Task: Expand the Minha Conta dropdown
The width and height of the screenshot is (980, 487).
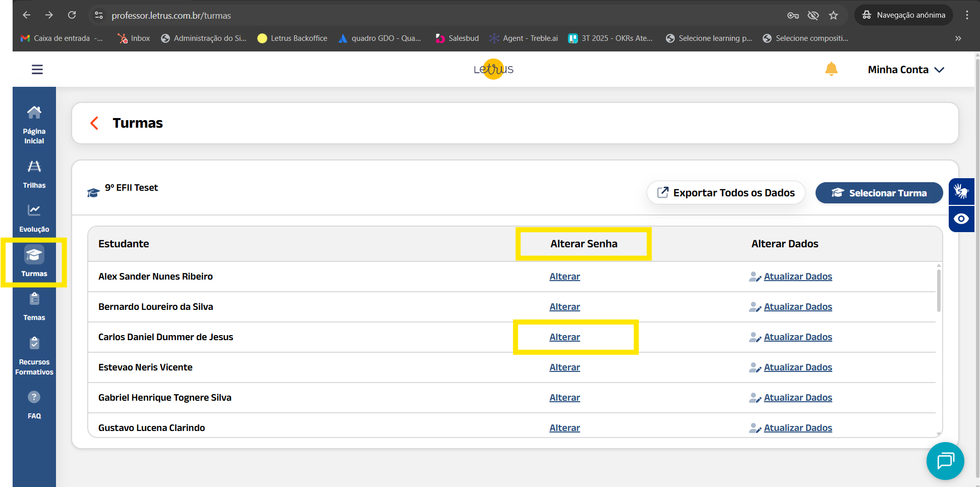Action: pos(905,70)
